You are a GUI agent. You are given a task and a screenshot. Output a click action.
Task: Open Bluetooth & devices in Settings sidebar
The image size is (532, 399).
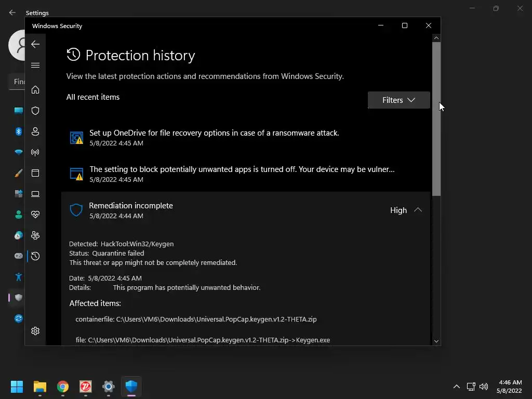pyautogui.click(x=19, y=131)
